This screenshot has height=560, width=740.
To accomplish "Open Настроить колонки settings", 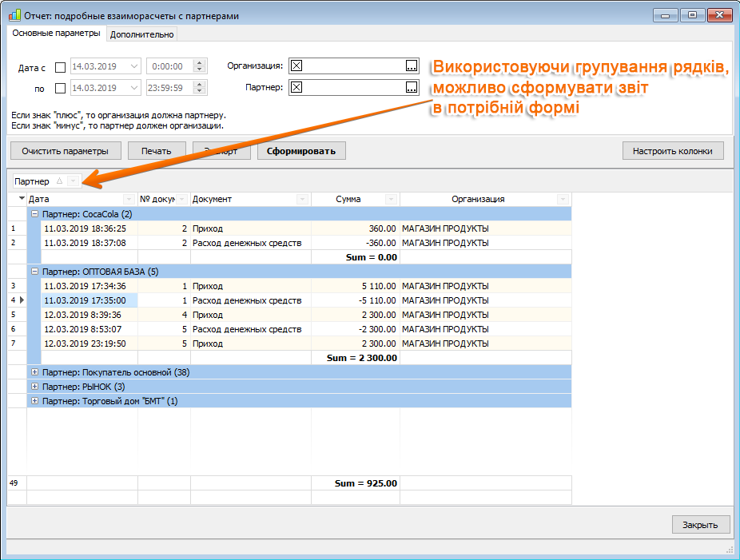I will pyautogui.click(x=673, y=151).
